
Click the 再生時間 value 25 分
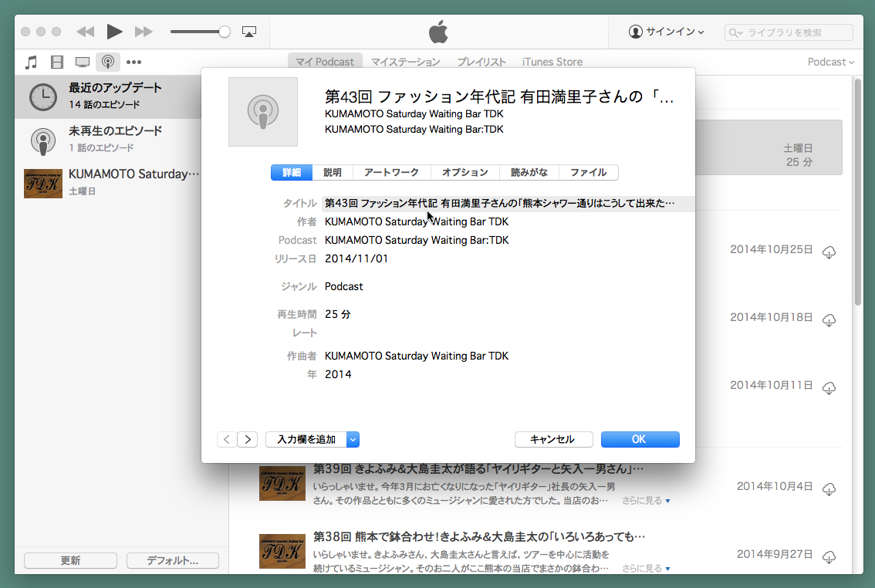coord(338,314)
